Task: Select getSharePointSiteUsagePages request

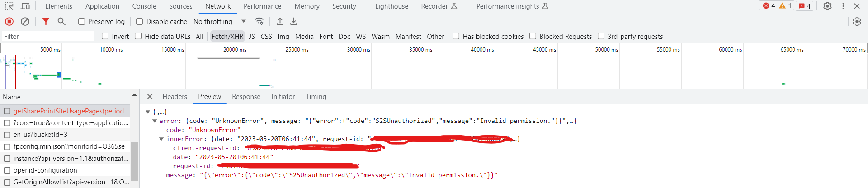Action: pos(71,111)
